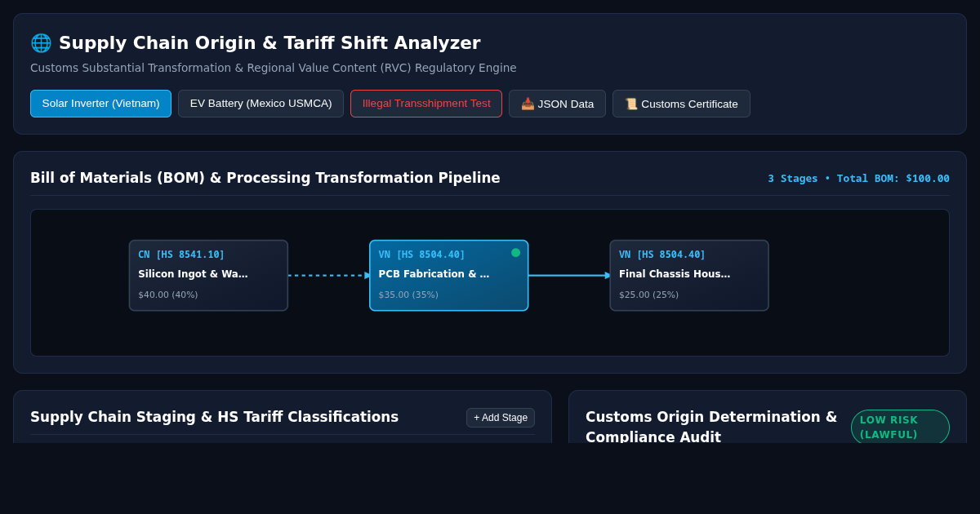
Task: Click the Bill of Materials pipeline heading
Action: pos(265,178)
